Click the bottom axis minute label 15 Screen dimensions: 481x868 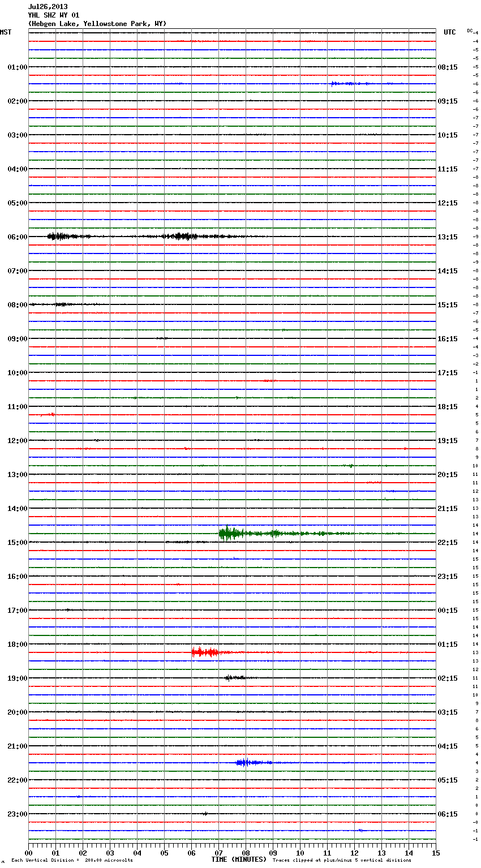point(436,853)
